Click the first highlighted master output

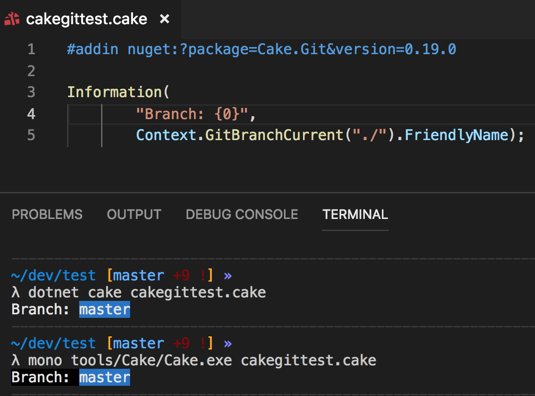tap(104, 309)
